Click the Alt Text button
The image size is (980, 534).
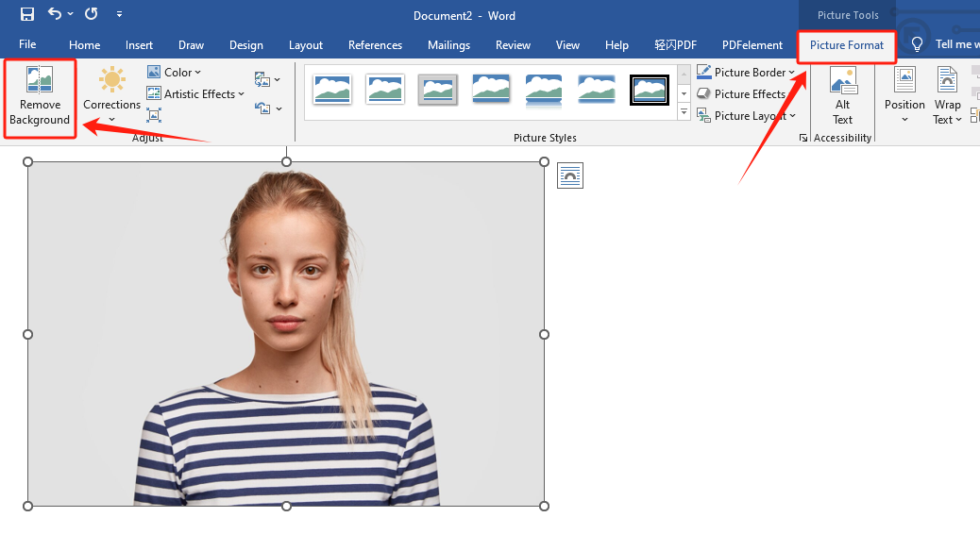[842, 95]
